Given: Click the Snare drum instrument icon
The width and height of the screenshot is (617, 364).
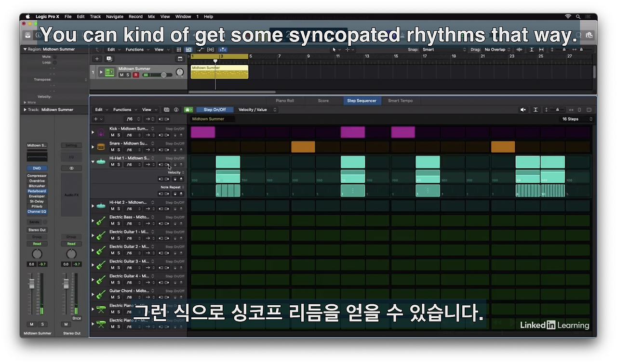Looking at the screenshot, I should (101, 147).
